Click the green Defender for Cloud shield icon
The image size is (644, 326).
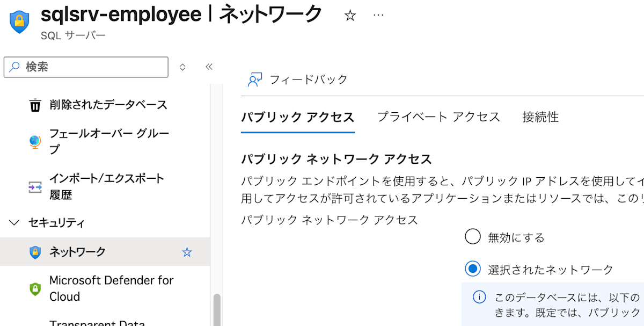coord(35,288)
